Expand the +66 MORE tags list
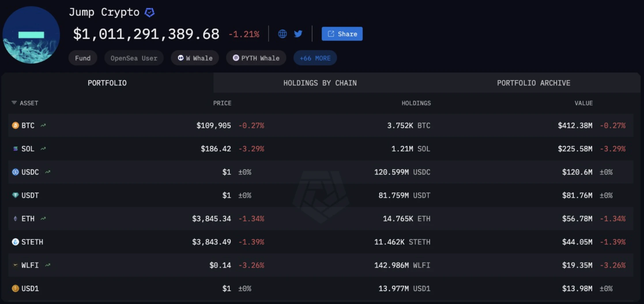The image size is (644, 304). click(315, 58)
